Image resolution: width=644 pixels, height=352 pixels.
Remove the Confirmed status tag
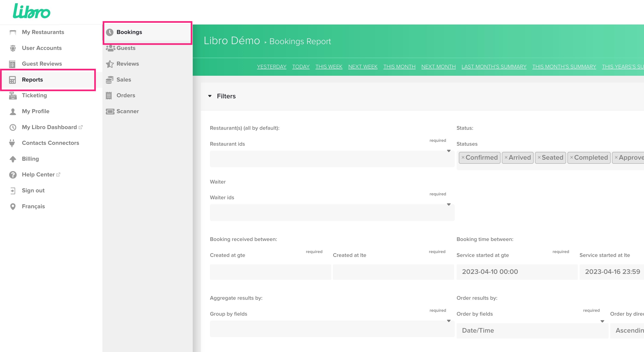[x=463, y=157]
